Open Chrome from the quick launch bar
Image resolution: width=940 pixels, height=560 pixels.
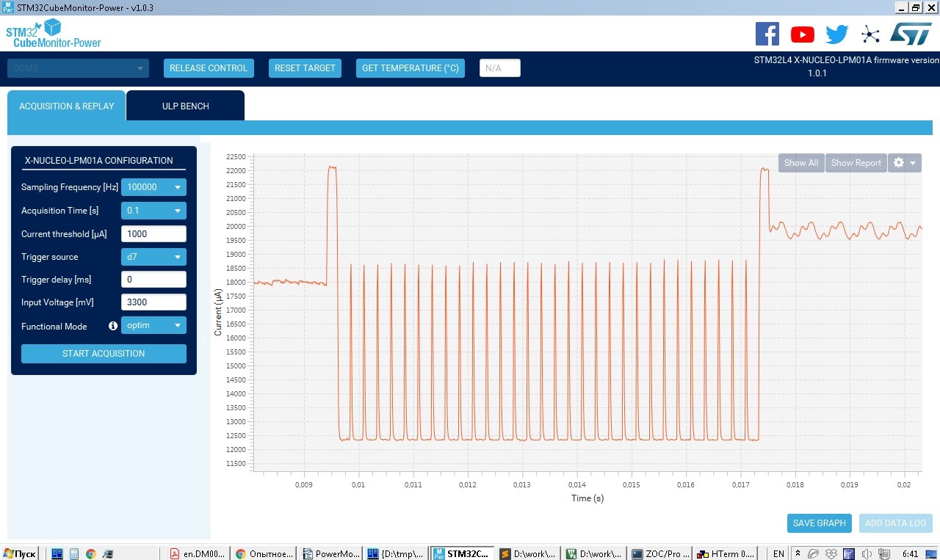[x=91, y=554]
